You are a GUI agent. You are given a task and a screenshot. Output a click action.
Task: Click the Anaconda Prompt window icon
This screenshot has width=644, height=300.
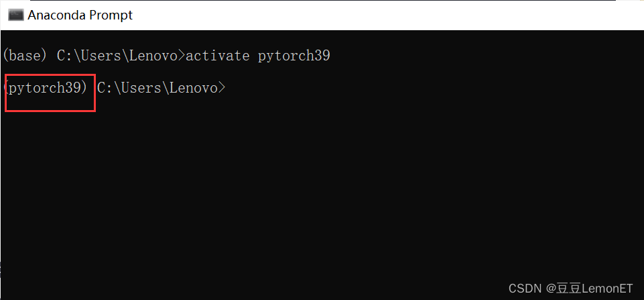tap(16, 15)
